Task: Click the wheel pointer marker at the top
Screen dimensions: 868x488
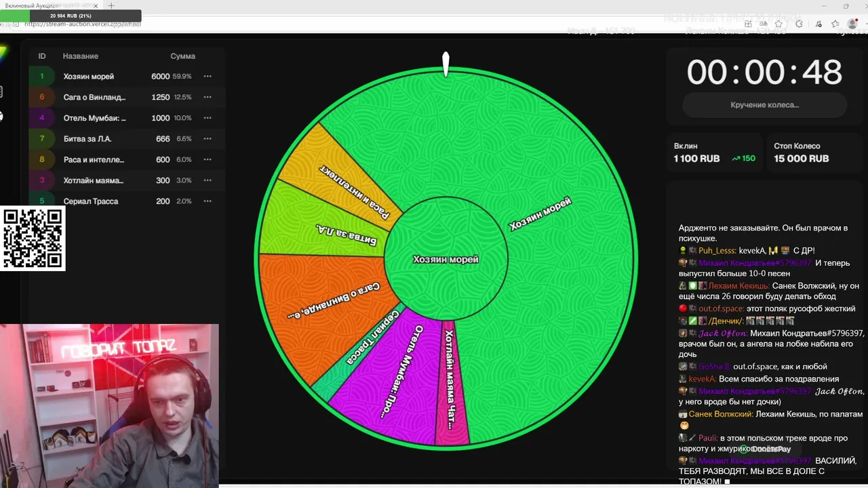Action: [446, 64]
